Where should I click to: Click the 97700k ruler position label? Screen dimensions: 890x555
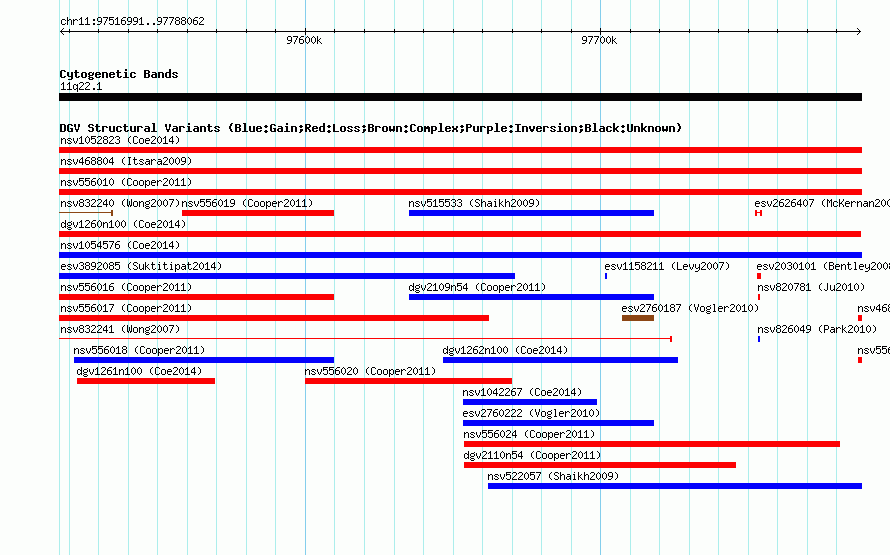(599, 40)
